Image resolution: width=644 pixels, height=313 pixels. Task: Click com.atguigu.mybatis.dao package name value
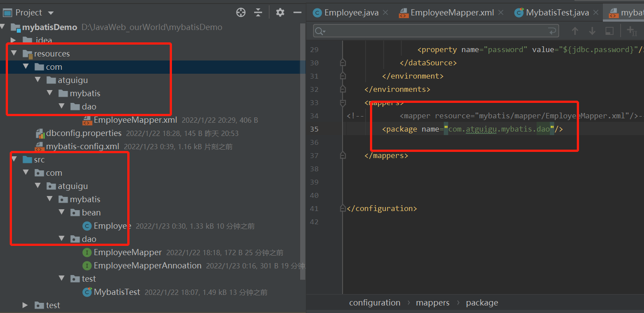[499, 129]
